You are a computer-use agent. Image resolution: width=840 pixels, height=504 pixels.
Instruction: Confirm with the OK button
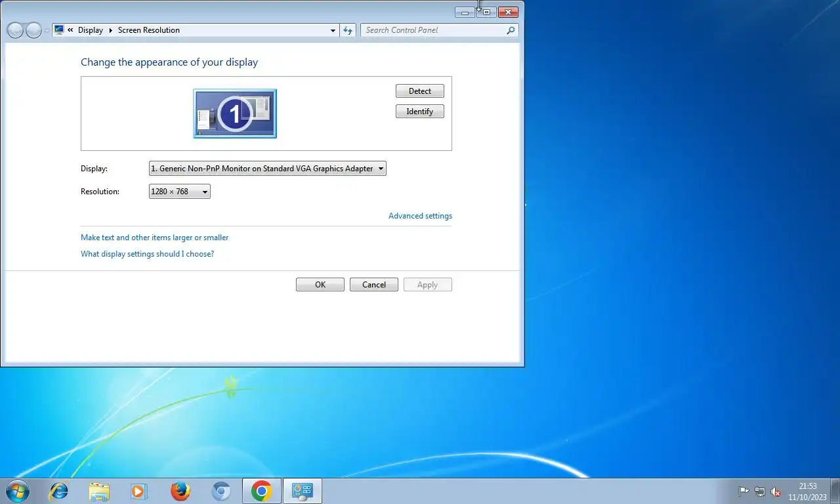coord(320,285)
